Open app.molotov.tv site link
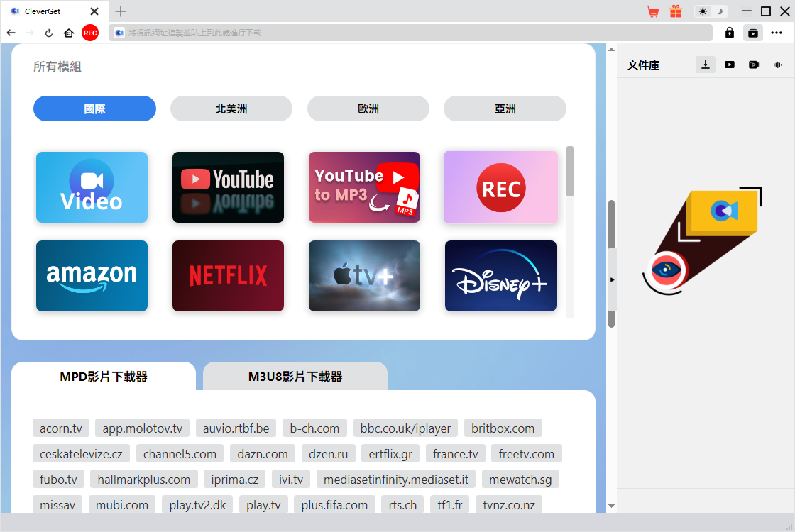Screen dimensions: 795x532 coord(143,428)
